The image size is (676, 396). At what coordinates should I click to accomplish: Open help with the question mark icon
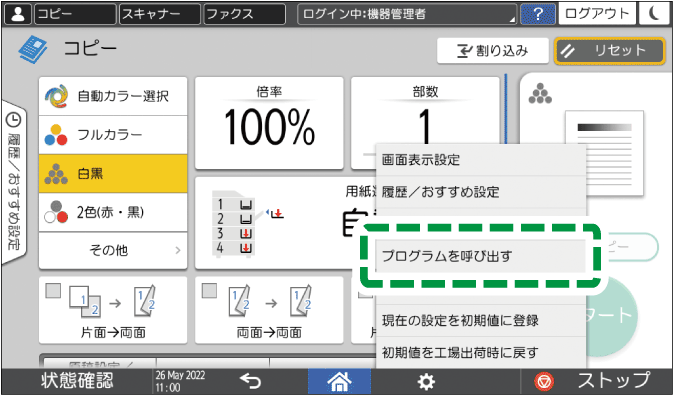pos(538,14)
